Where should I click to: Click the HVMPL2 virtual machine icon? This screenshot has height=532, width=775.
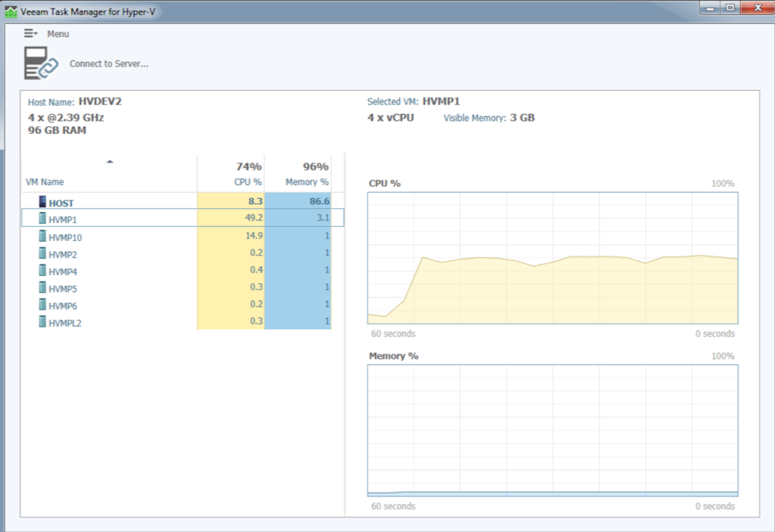[43, 323]
